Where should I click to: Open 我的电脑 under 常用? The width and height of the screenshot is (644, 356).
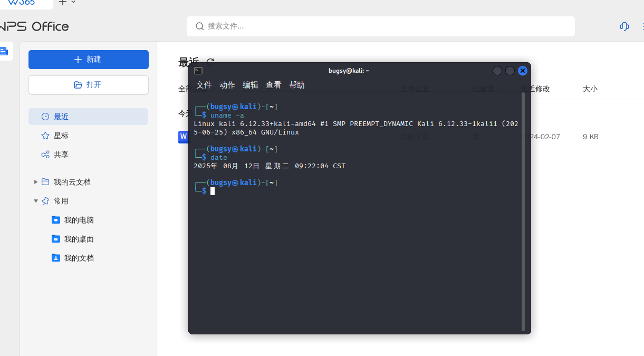click(x=79, y=220)
